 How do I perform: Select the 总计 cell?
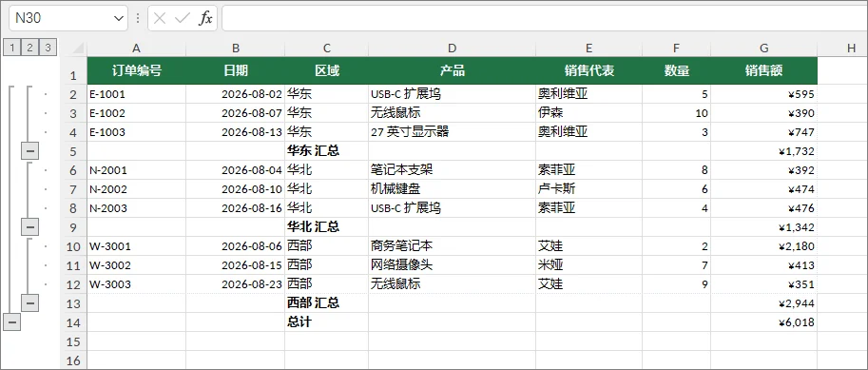click(x=327, y=321)
